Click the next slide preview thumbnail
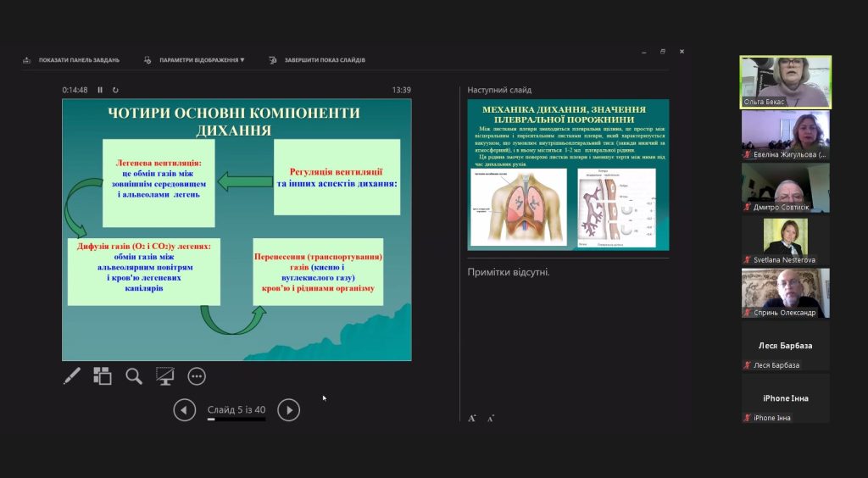 (568, 175)
